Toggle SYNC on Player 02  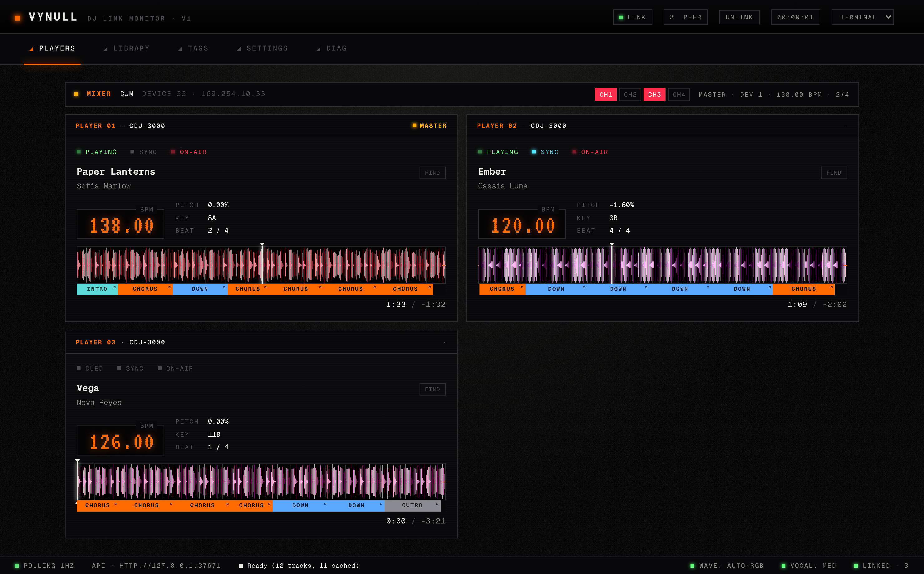(x=545, y=152)
